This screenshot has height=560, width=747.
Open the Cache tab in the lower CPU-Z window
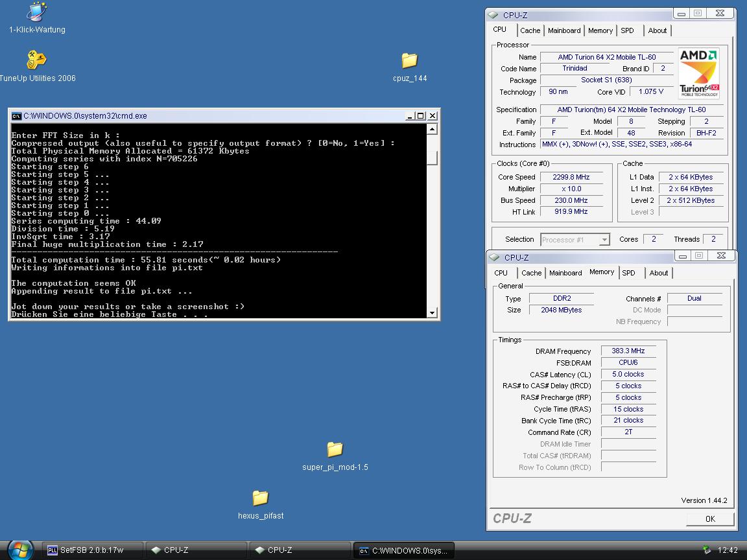point(532,273)
